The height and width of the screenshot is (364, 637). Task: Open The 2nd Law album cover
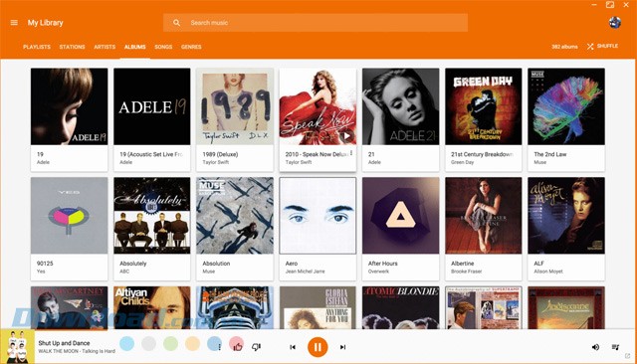click(566, 106)
